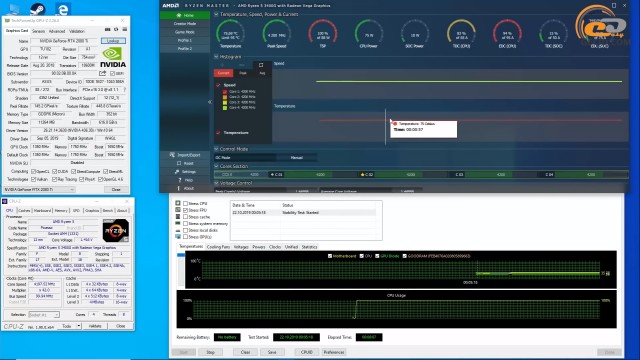The height and width of the screenshot is (360, 640).
Task: Click Stress local disks drive icon
Action: pos(178,230)
